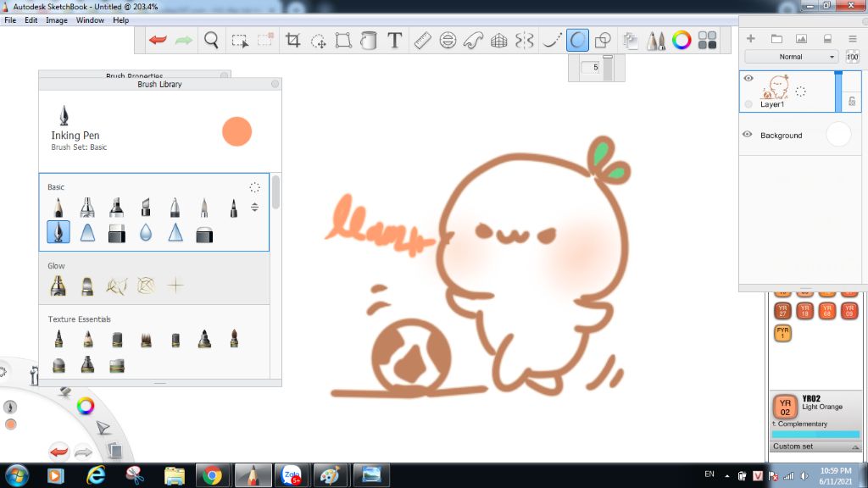The height and width of the screenshot is (488, 868).
Task: Select the plus-shaped Glow brush
Action: [175, 286]
